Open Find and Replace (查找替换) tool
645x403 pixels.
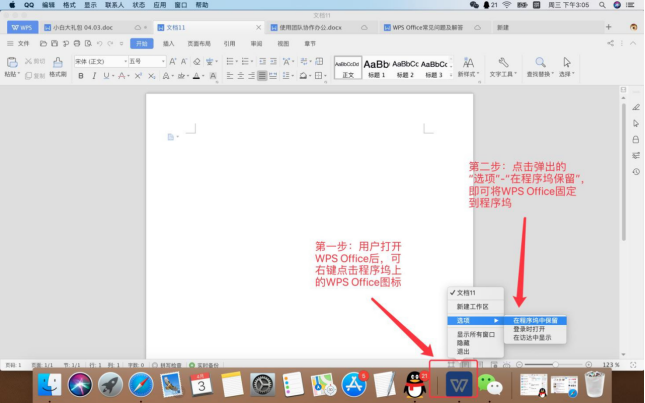(x=540, y=66)
